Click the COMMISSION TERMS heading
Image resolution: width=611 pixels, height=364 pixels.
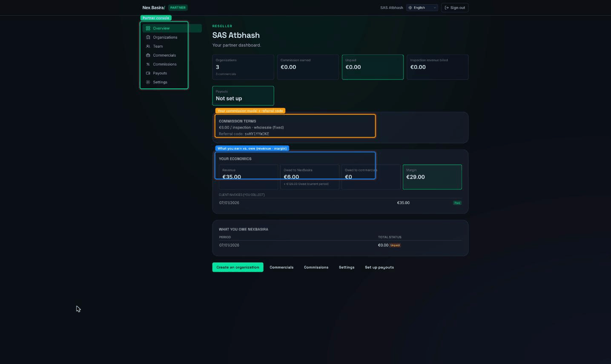[x=238, y=121]
